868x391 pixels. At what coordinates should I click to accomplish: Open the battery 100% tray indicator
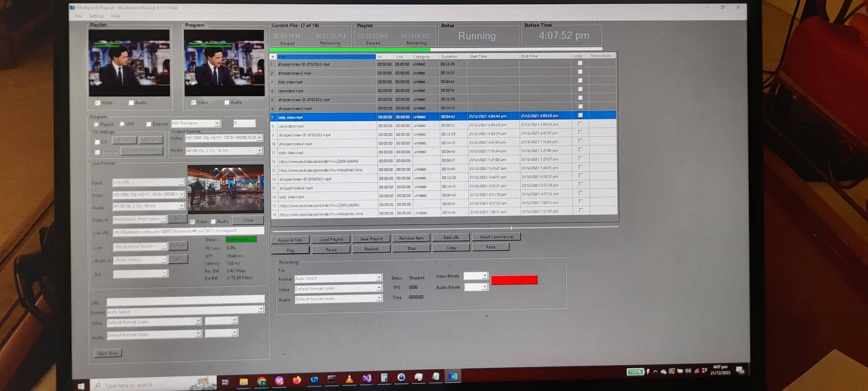coord(635,372)
